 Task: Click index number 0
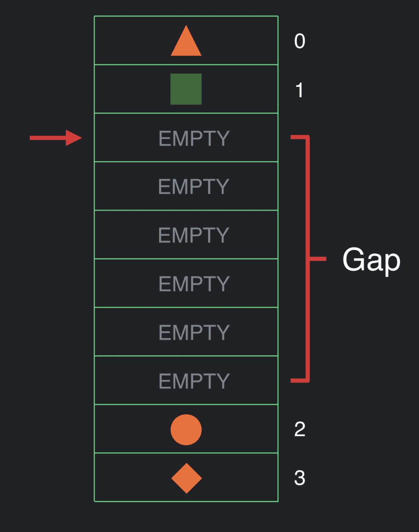click(300, 41)
